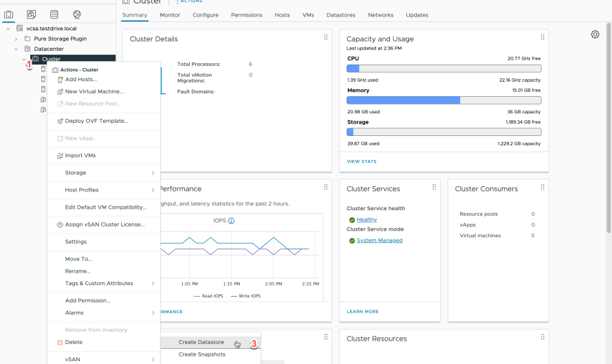Open the System Managed link
This screenshot has width=612, height=364.
click(x=380, y=240)
